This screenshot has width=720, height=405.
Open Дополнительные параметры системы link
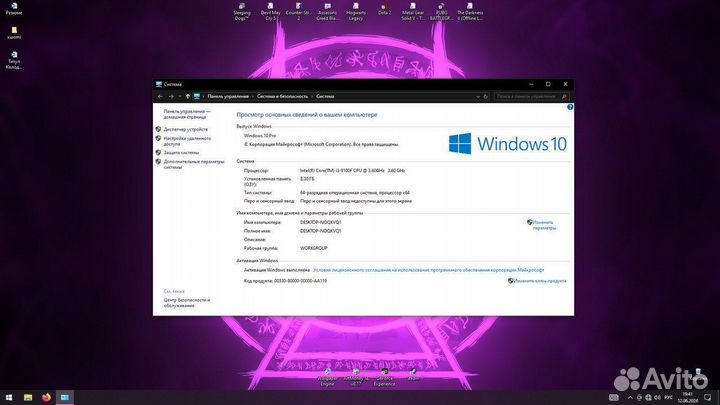point(194,164)
